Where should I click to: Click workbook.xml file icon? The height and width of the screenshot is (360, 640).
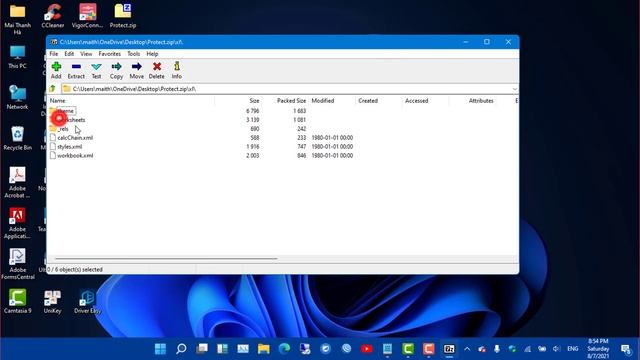(53, 156)
